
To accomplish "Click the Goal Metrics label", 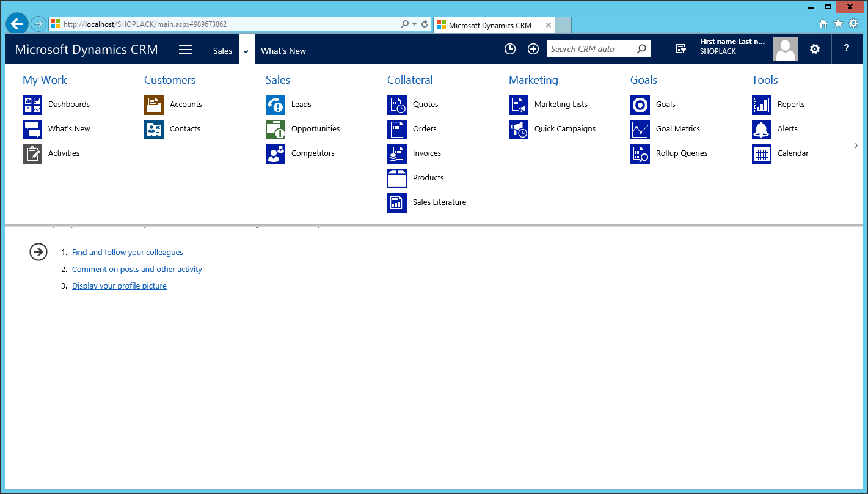I will click(x=678, y=129).
